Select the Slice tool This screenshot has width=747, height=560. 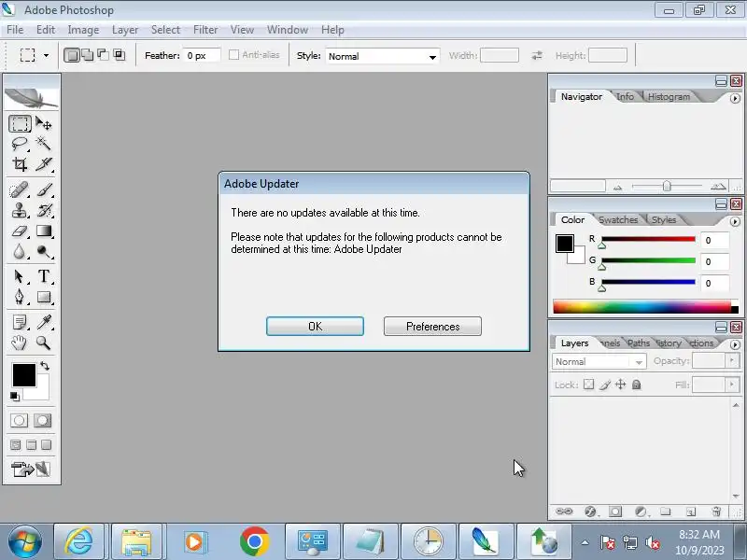tap(43, 164)
